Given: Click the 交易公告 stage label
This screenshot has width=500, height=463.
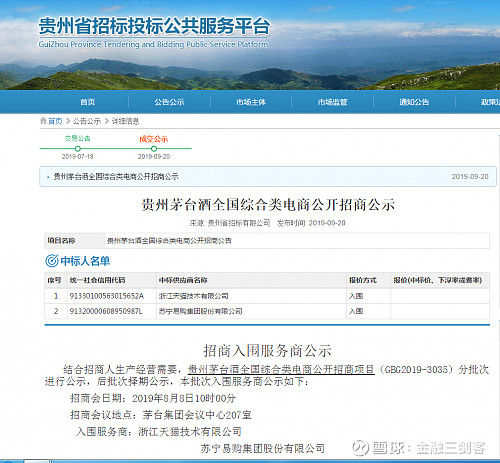Looking at the screenshot, I should 77,138.
